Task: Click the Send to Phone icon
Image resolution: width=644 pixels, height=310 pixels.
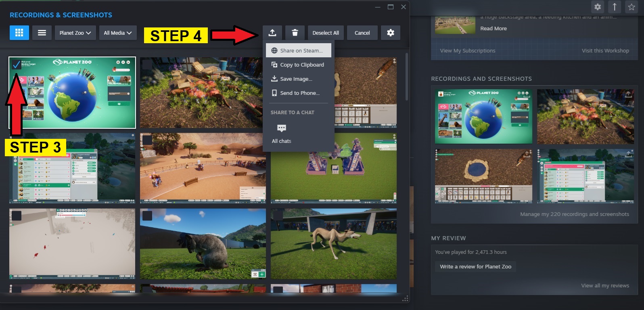Action: (274, 93)
